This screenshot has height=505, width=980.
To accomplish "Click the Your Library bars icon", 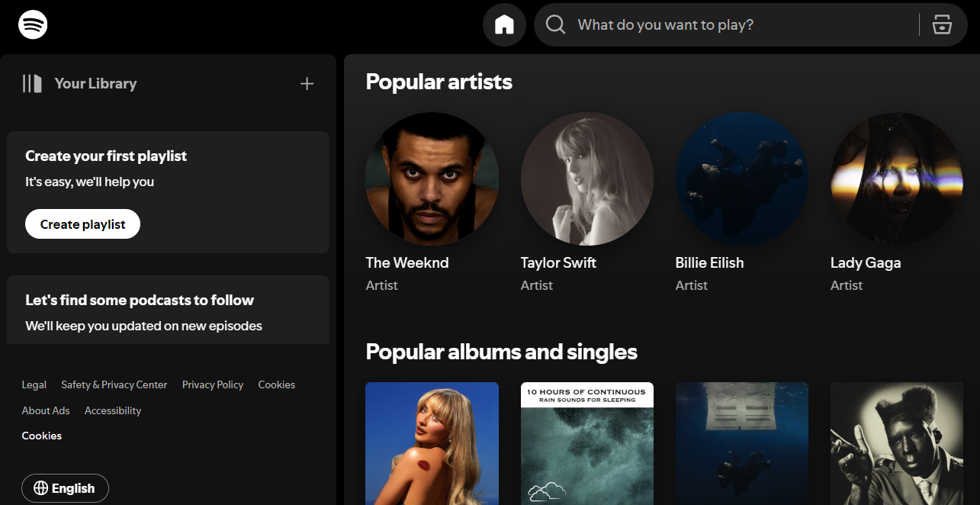I will 34,83.
